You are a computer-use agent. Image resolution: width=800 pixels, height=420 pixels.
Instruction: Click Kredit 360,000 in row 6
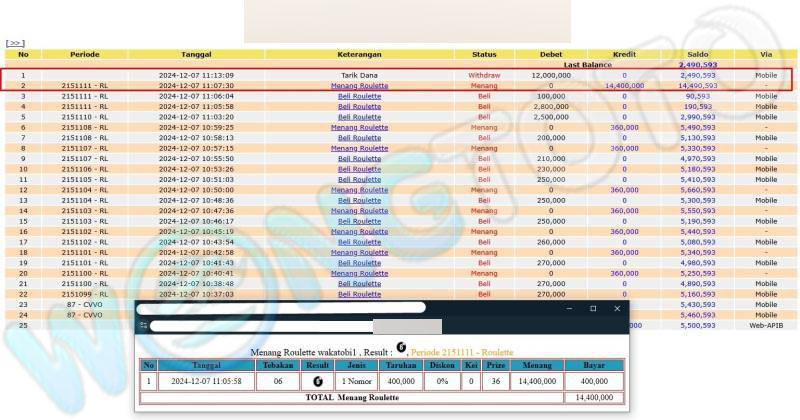(624, 128)
